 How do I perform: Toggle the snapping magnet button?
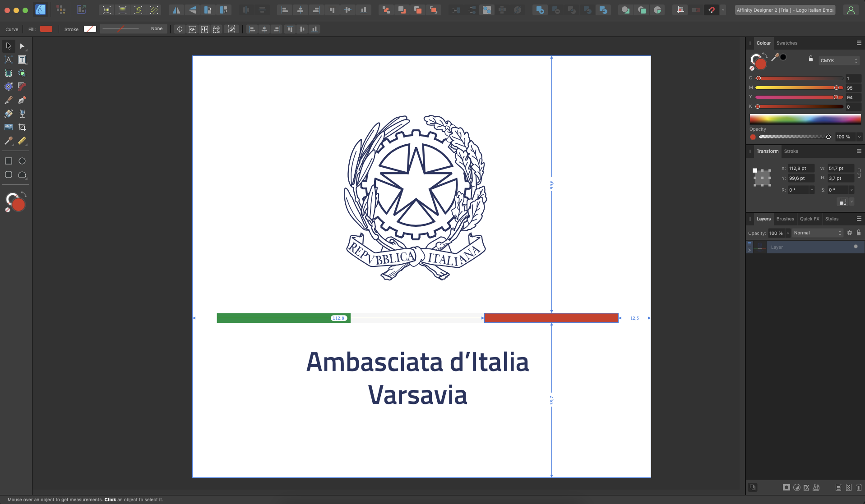click(712, 10)
